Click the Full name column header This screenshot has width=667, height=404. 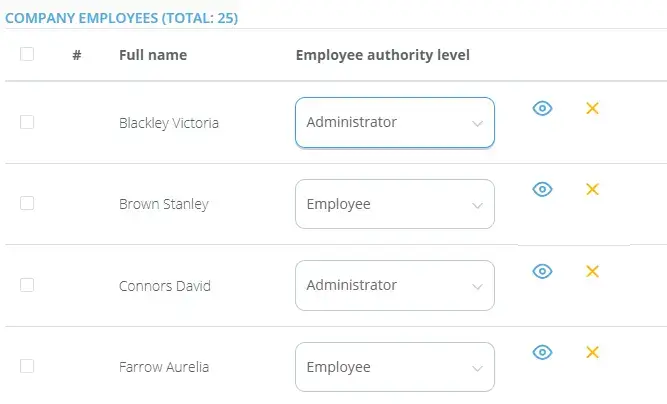point(153,55)
